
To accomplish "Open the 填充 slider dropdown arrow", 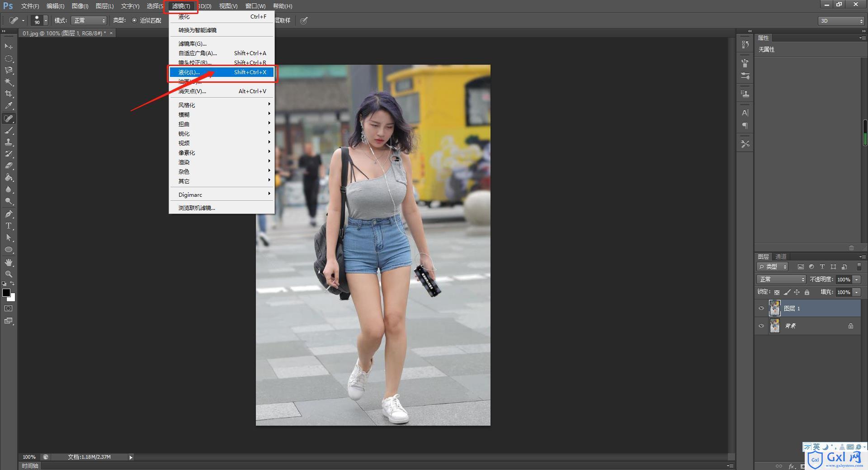I will coord(857,292).
